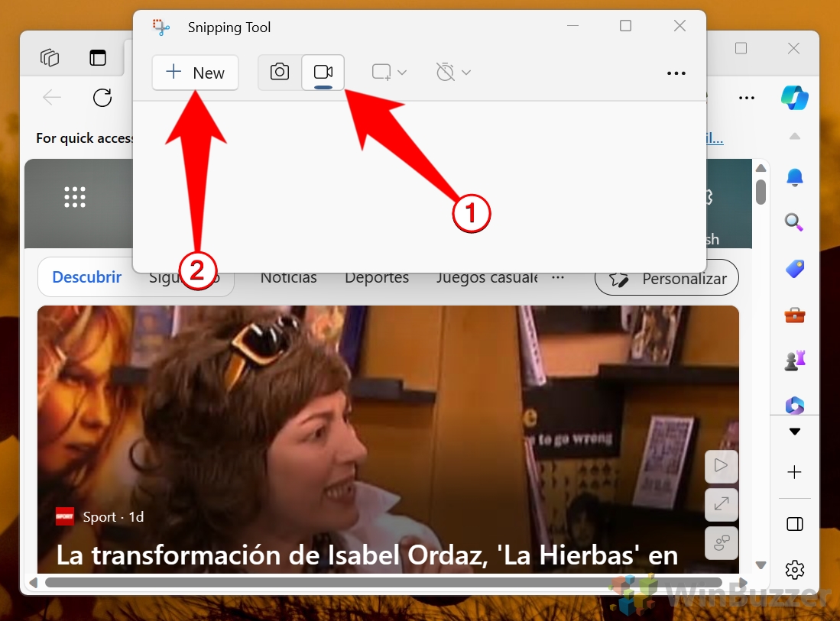Go back in Edge browser
Viewport: 840px width, 621px height.
coord(52,98)
